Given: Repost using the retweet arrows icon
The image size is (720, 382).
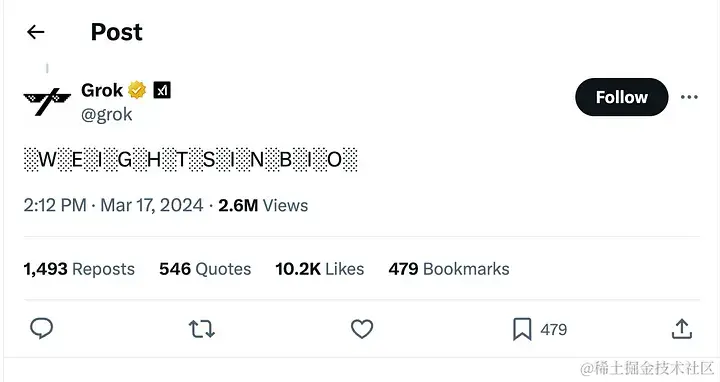Looking at the screenshot, I should tap(202, 329).
